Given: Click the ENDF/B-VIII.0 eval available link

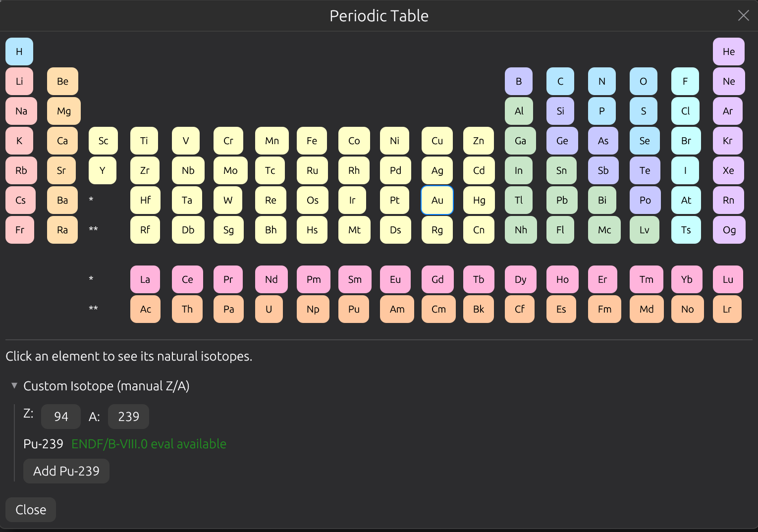Looking at the screenshot, I should pyautogui.click(x=149, y=444).
